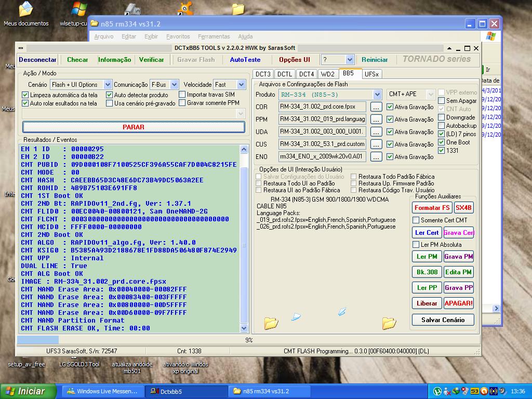Toggle Auto detectar produto checkbox
The image size is (532, 399).
(x=109, y=95)
